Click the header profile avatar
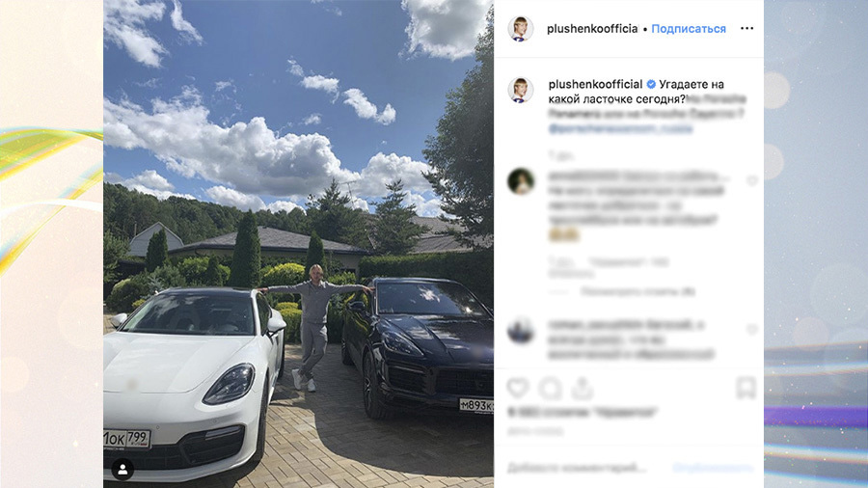 [x=521, y=29]
